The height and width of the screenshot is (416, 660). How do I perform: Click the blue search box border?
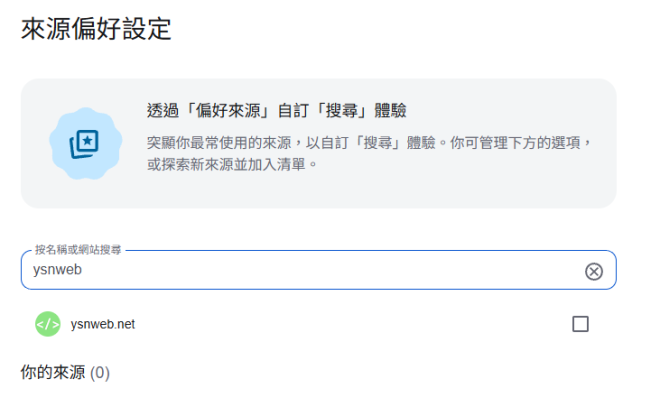[319, 289]
